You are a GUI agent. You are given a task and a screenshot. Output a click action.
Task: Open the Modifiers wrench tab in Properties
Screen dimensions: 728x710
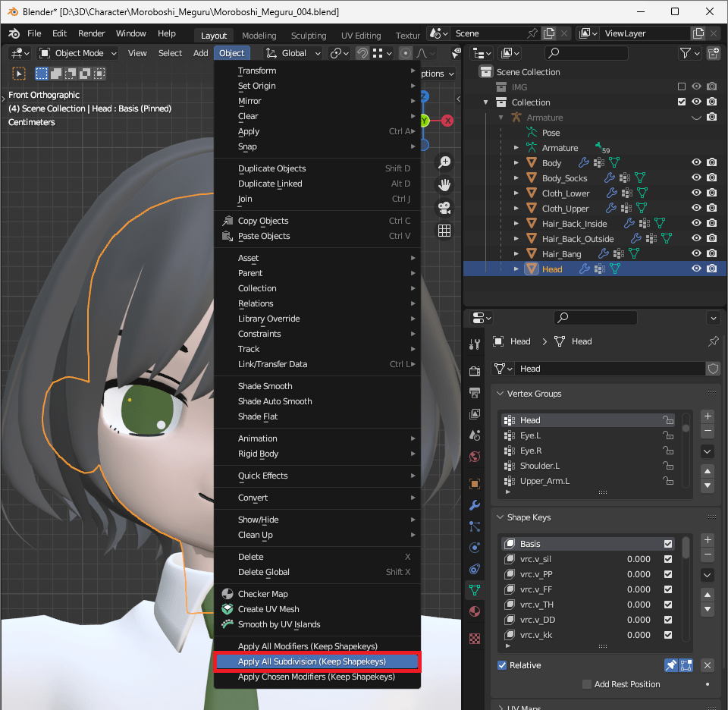475,505
